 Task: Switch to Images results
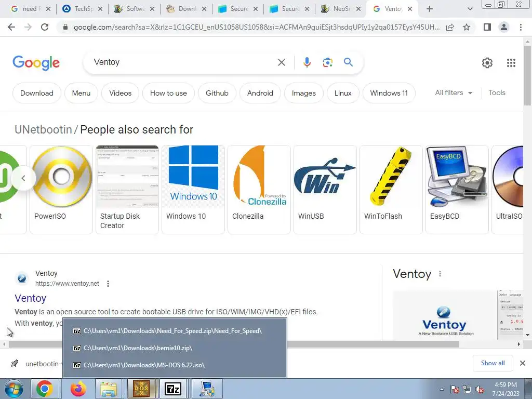(303, 93)
